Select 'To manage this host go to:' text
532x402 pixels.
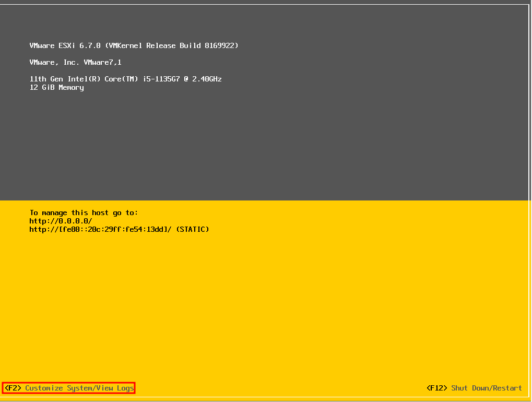[x=84, y=212]
